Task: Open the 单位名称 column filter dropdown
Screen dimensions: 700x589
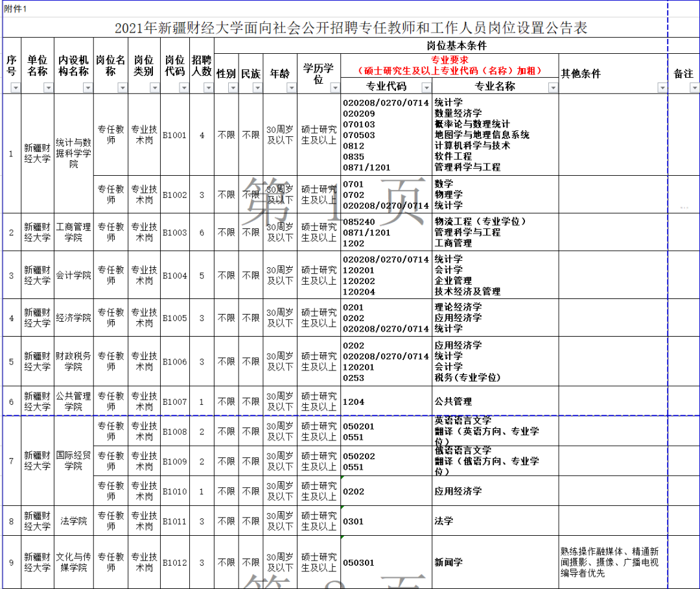Action: pos(48,88)
